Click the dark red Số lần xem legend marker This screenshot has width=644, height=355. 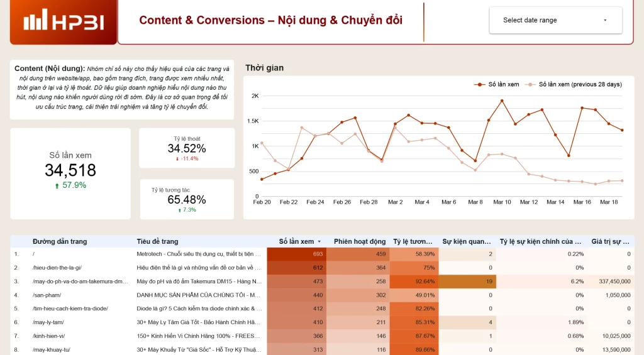tap(480, 84)
